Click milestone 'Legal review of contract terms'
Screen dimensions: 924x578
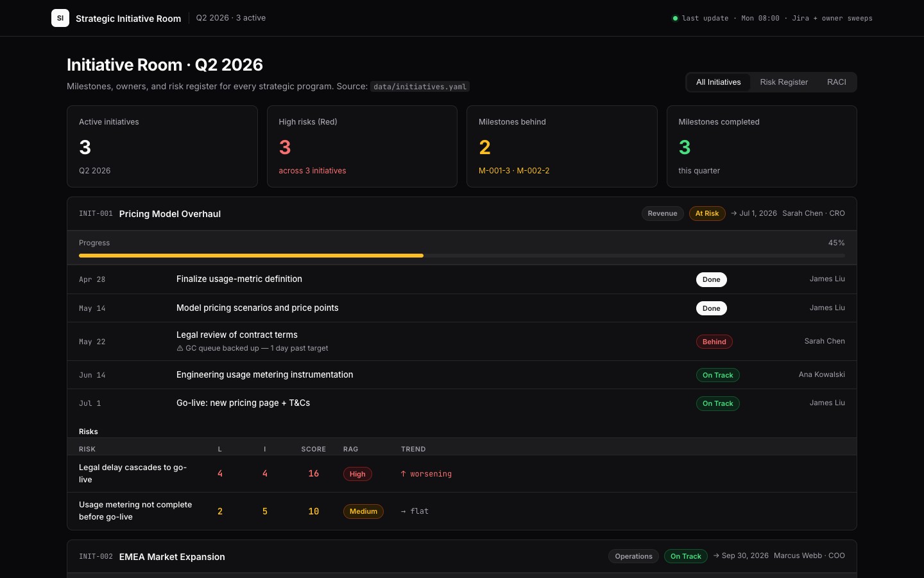click(x=237, y=335)
